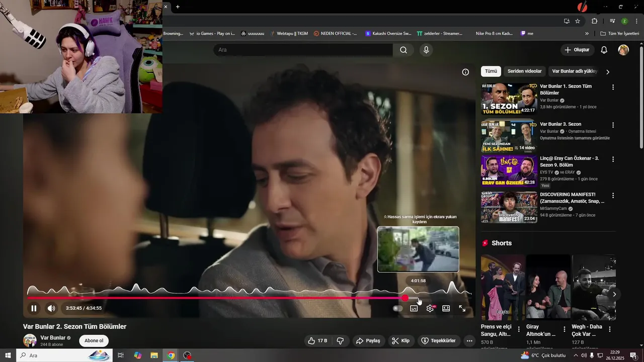Open options for Wegh - Daha Çok short
Image resolution: width=644 pixels, height=362 pixels.
[609, 329]
